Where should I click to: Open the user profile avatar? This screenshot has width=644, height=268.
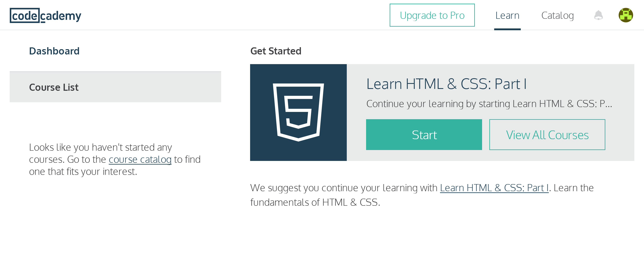pos(626,15)
